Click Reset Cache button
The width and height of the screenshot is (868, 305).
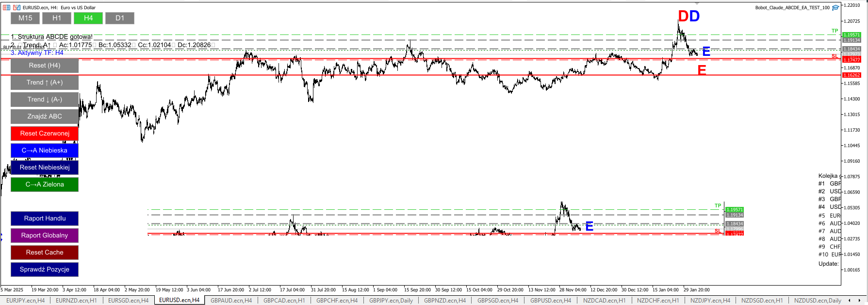(x=45, y=253)
